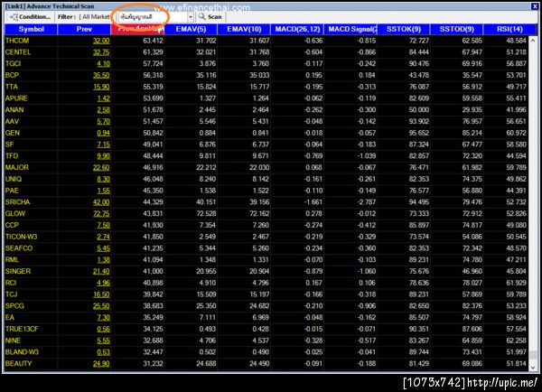Click THCOM volume value 63,412

pos(153,41)
